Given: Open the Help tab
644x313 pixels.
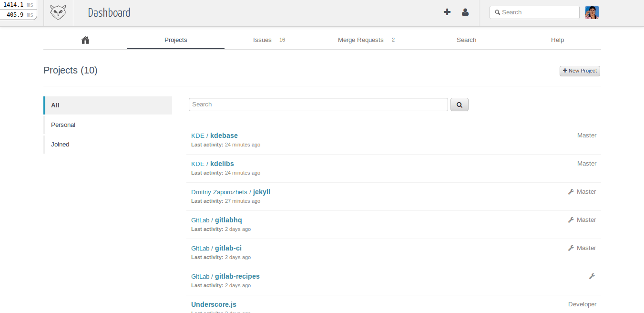Looking at the screenshot, I should click(557, 40).
